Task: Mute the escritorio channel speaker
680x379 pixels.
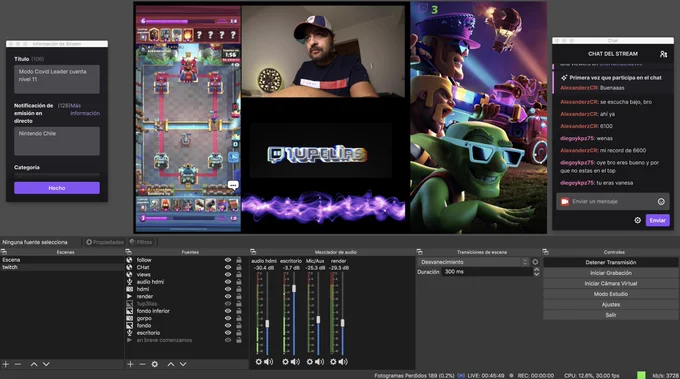Action: [295, 362]
